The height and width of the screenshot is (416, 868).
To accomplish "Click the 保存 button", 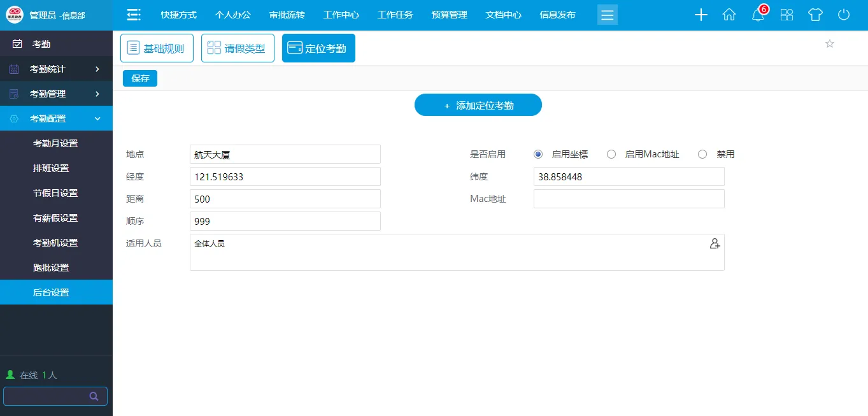I will (x=140, y=78).
